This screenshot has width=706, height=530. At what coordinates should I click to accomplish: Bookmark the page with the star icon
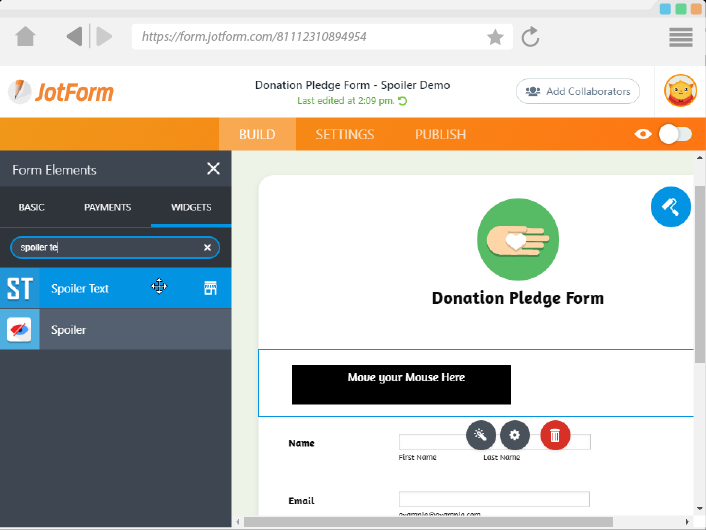(x=495, y=37)
